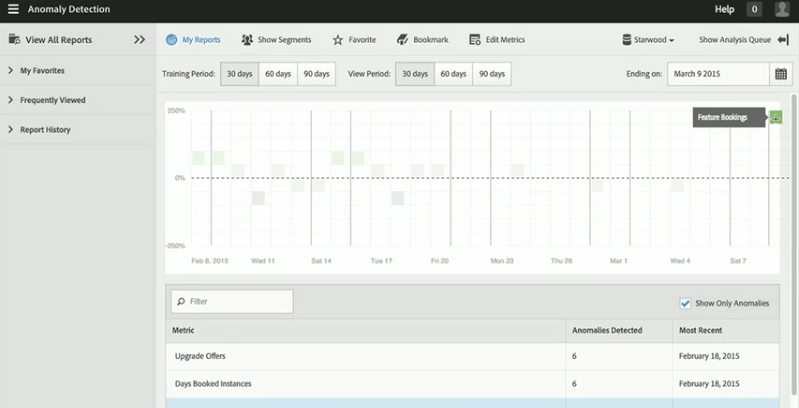Click the user profile avatar icon
This screenshot has height=408, width=799.
[782, 10]
